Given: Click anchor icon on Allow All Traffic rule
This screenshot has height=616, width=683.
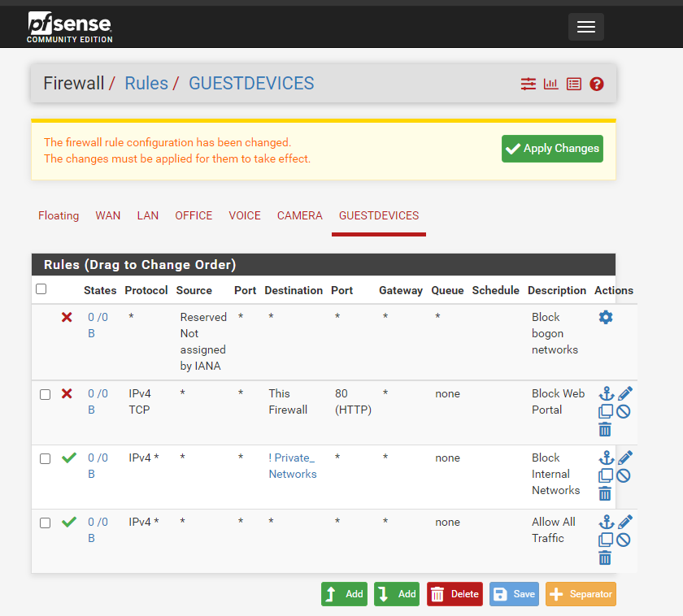Looking at the screenshot, I should tap(606, 522).
